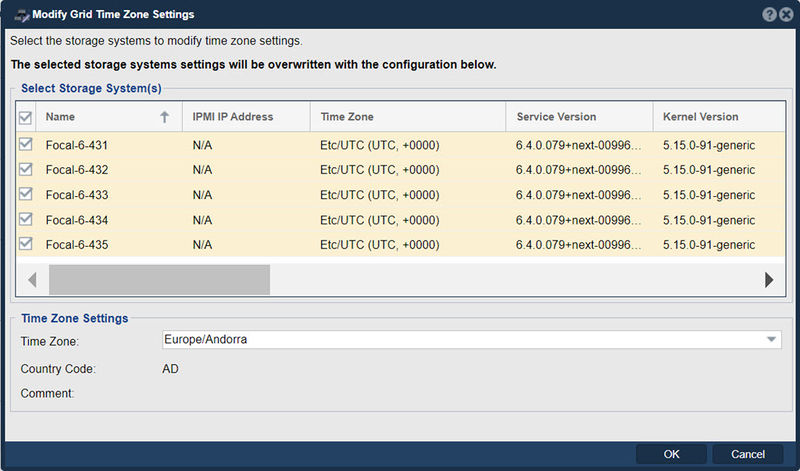Click the Etc/UTC time zone cell for Focal-6-431
The width and height of the screenshot is (800, 471).
coord(380,145)
